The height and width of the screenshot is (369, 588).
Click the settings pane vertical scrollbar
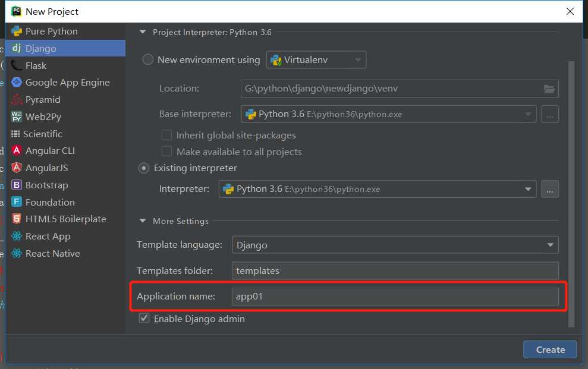pos(571,194)
